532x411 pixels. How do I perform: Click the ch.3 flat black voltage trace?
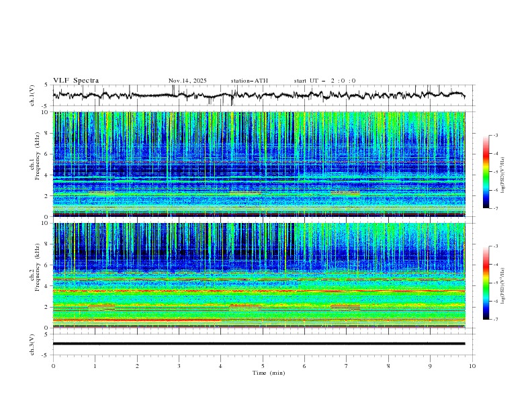point(259,344)
